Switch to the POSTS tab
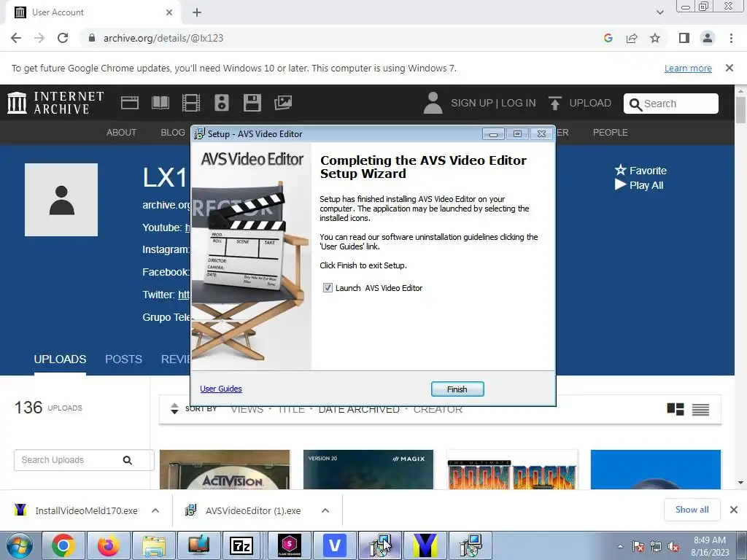 tap(123, 359)
